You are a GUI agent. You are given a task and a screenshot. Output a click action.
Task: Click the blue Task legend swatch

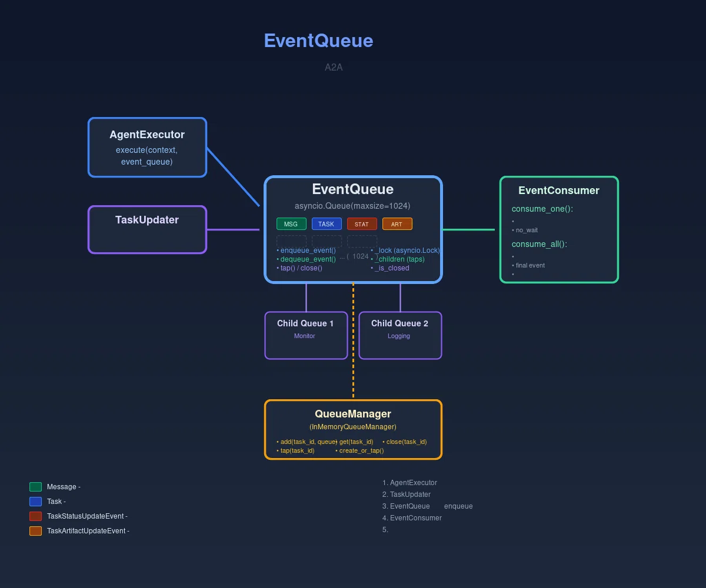[36, 502]
